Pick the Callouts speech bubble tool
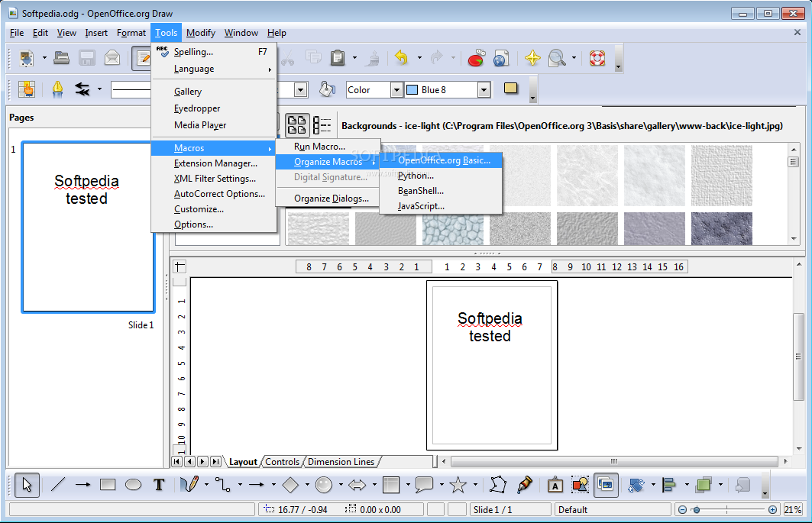Screen dimensions: 812x523 tap(425, 485)
